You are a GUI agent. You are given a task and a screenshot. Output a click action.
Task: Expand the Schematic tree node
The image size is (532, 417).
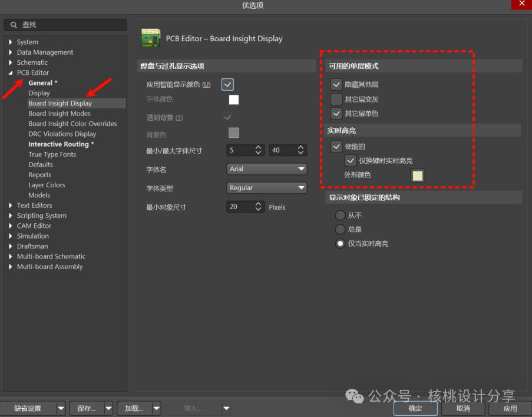(x=11, y=62)
